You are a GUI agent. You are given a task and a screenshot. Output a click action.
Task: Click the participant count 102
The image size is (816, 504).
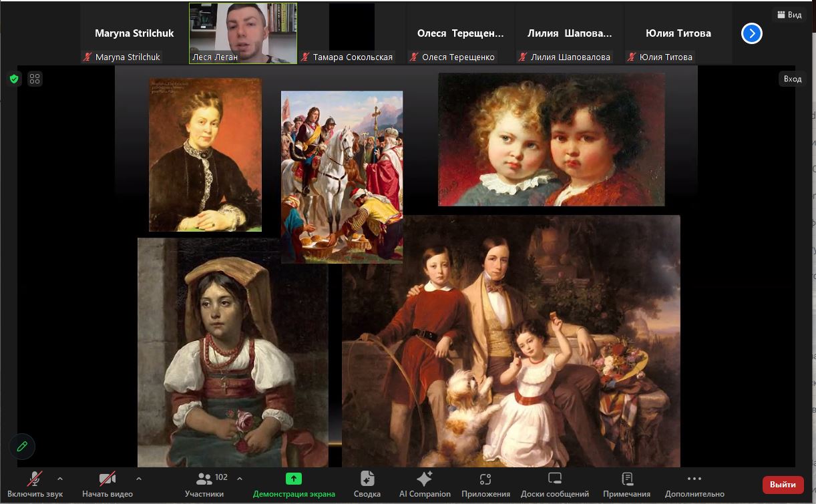coord(222,477)
